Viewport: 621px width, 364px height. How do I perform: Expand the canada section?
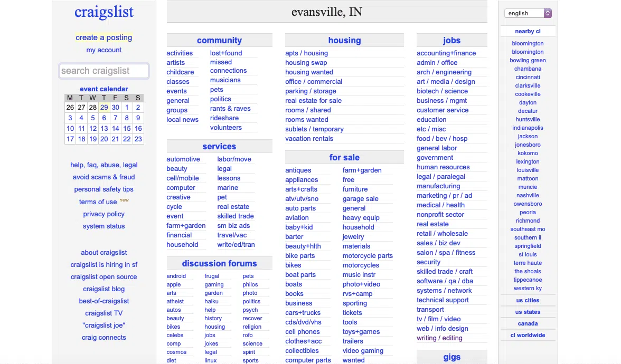tap(528, 323)
